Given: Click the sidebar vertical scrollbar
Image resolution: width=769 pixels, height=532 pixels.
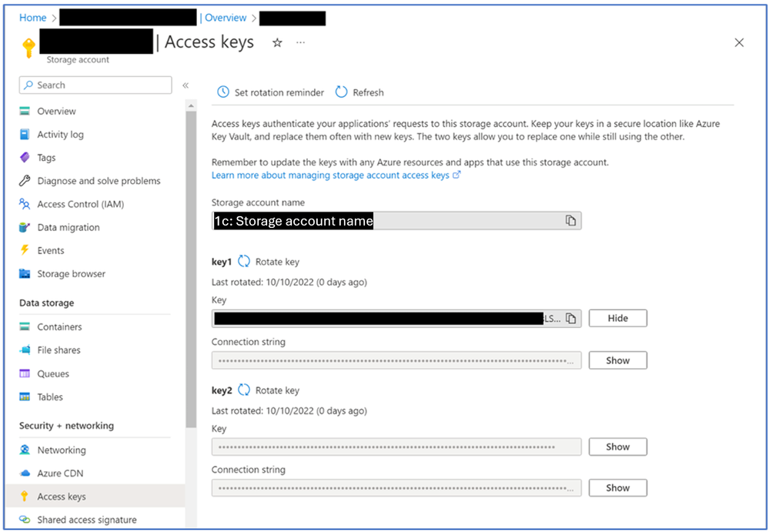Looking at the screenshot, I should pos(191,269).
